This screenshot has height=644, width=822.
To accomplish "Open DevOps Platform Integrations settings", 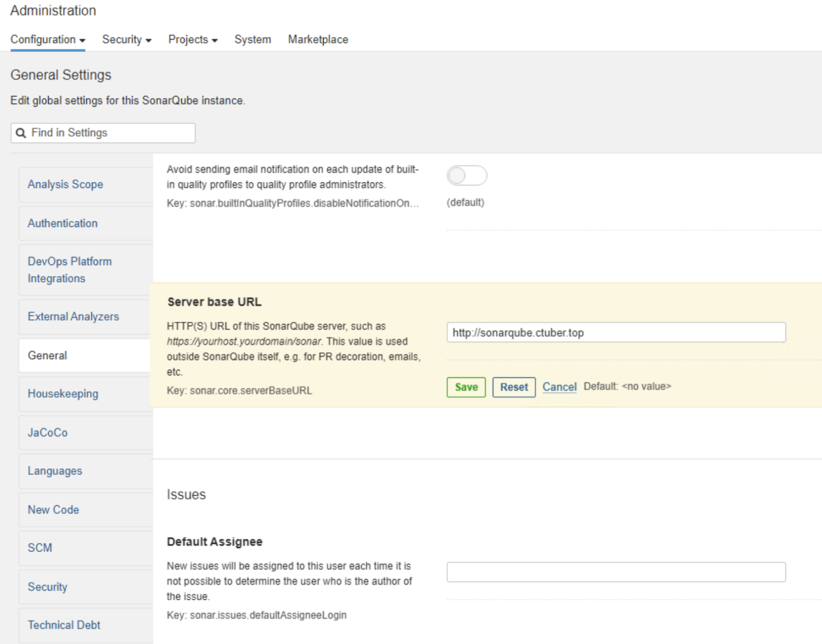I will click(69, 270).
